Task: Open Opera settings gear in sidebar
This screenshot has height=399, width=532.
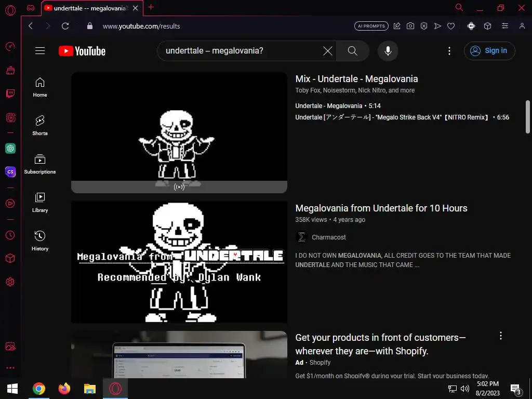Action: (x=10, y=282)
